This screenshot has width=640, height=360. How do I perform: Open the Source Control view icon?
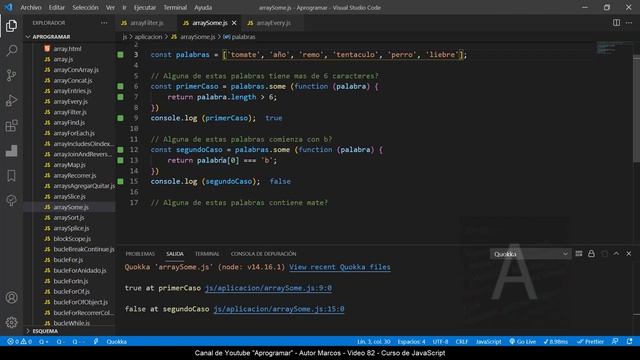(11, 76)
